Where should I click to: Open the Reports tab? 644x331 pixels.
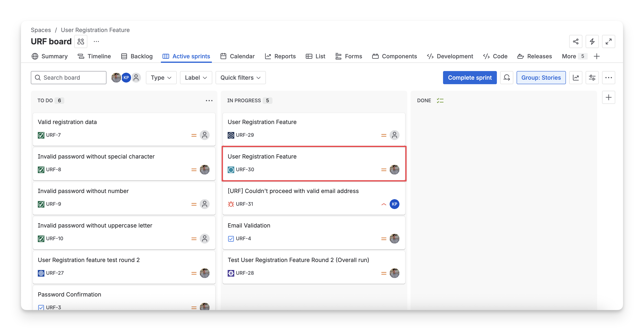tap(280, 56)
